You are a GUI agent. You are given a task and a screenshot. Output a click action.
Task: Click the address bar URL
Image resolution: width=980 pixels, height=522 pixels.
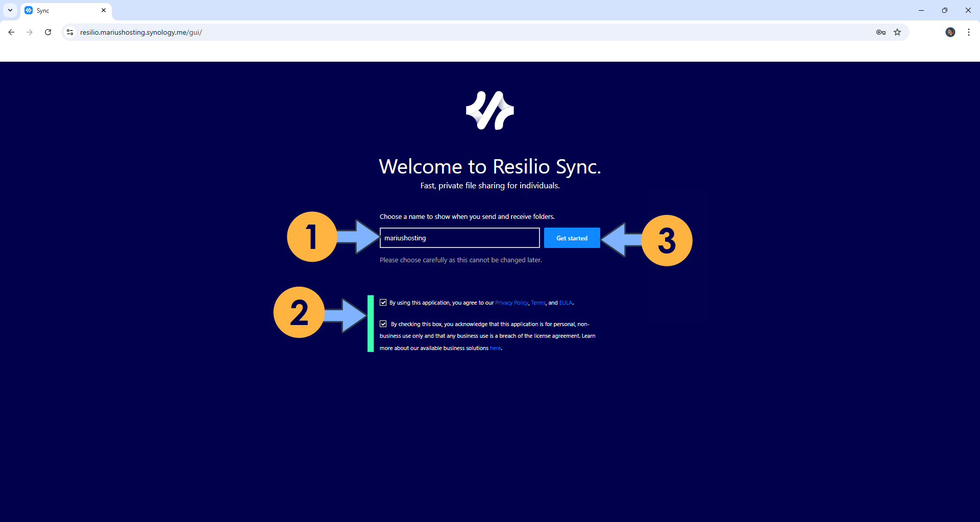click(x=141, y=32)
